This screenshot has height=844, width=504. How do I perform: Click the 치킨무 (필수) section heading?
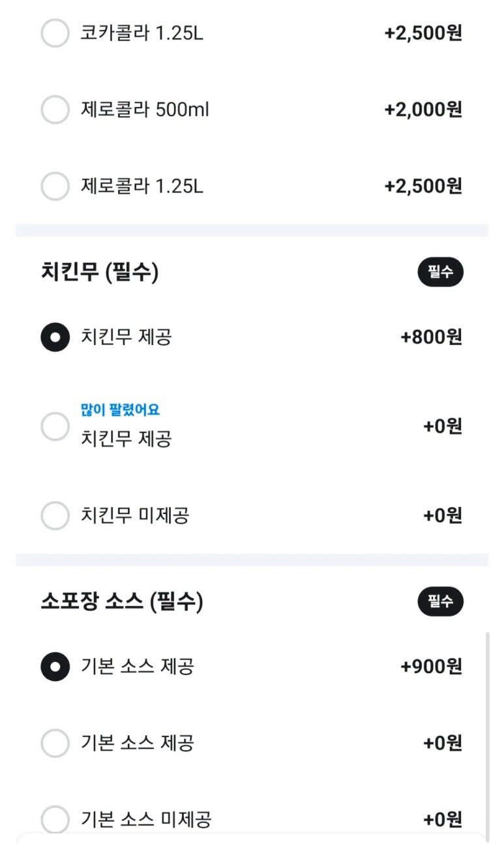[100, 273]
